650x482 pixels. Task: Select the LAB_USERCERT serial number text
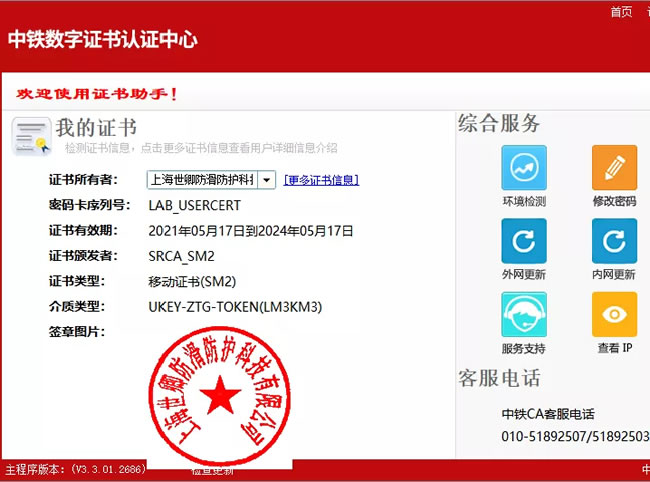point(194,206)
